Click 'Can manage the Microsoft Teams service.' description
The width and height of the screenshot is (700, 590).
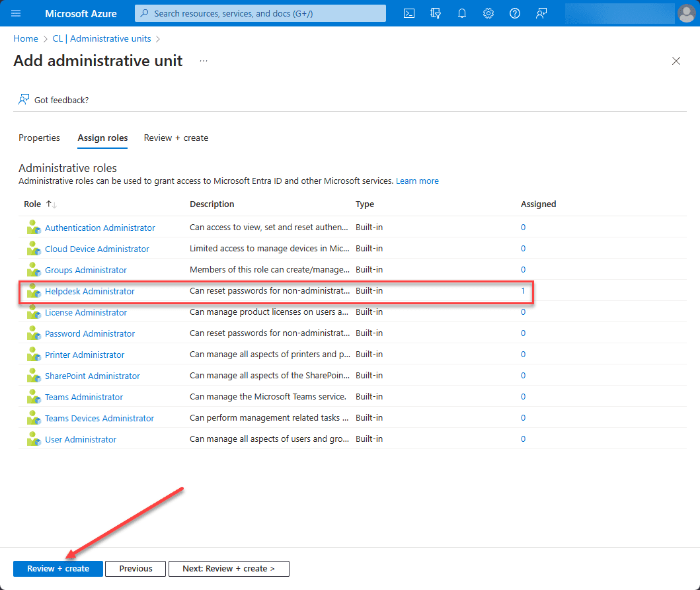point(268,397)
